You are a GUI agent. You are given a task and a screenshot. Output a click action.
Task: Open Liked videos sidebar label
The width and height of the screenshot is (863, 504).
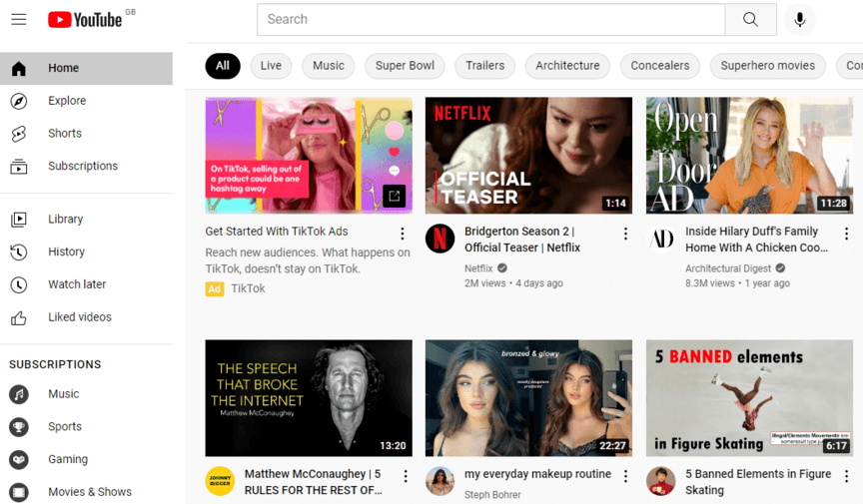80,317
